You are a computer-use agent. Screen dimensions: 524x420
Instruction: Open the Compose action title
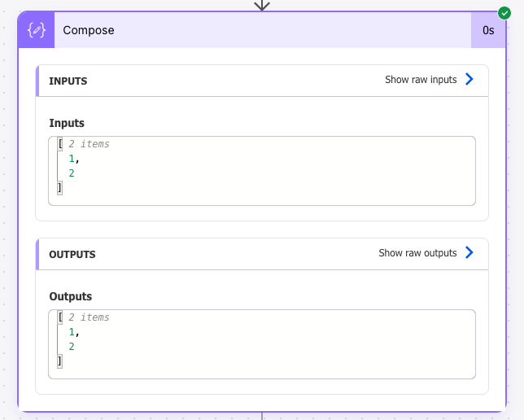(89, 30)
